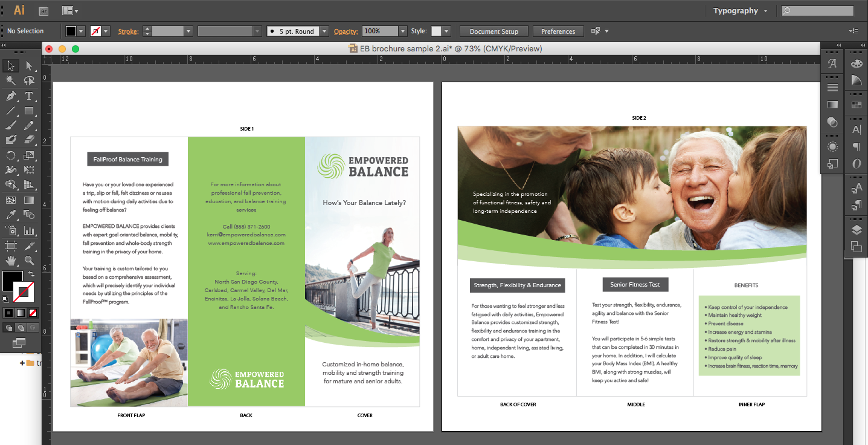This screenshot has height=445, width=868.
Task: Swap fill and stroke colors
Action: point(31,274)
